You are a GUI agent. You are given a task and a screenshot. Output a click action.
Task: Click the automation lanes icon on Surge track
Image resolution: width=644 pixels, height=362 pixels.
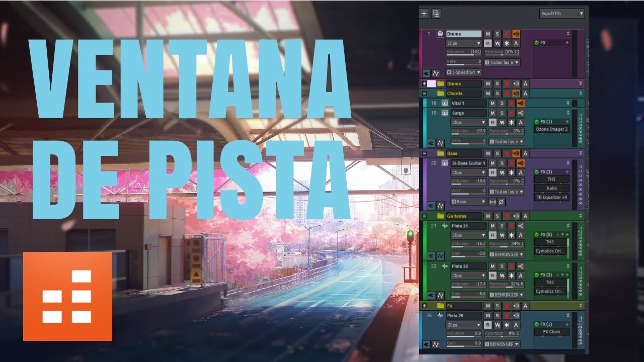(440, 142)
